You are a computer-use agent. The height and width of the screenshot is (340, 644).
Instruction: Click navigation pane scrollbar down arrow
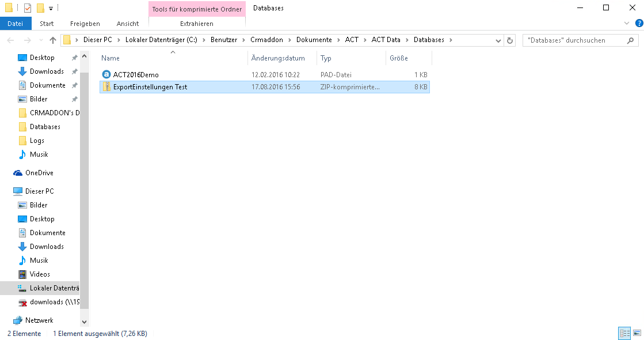(x=84, y=322)
